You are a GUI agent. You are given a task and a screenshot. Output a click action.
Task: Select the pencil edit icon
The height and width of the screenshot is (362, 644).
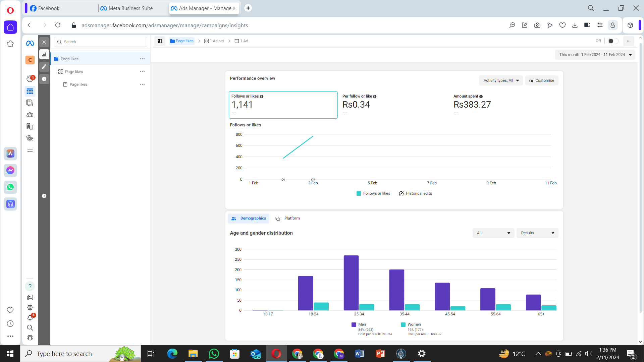(x=44, y=67)
